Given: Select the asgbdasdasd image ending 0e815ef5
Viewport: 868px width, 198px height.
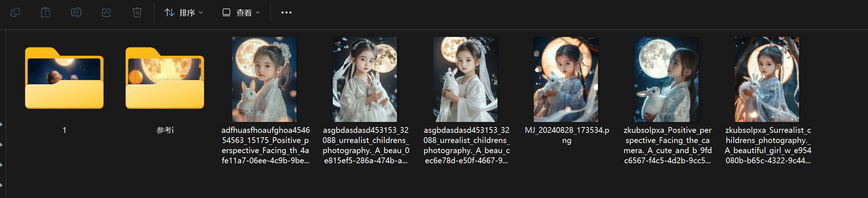Looking at the screenshot, I should coord(365,79).
